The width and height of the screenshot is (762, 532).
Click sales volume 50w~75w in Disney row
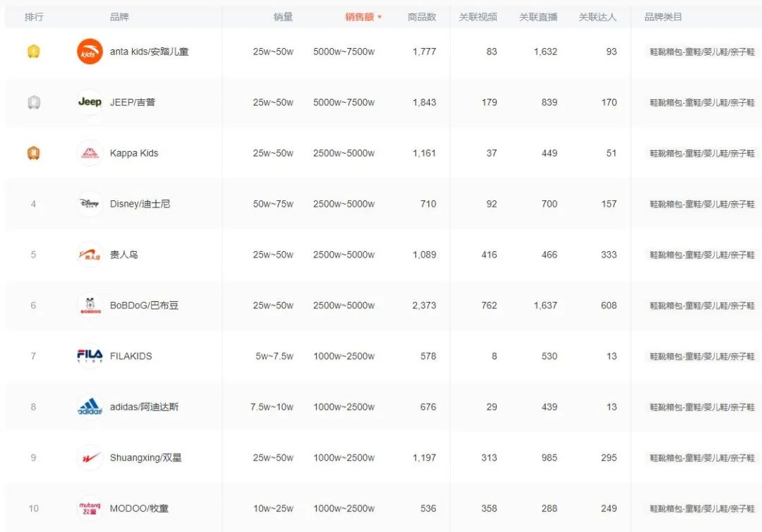click(273, 204)
